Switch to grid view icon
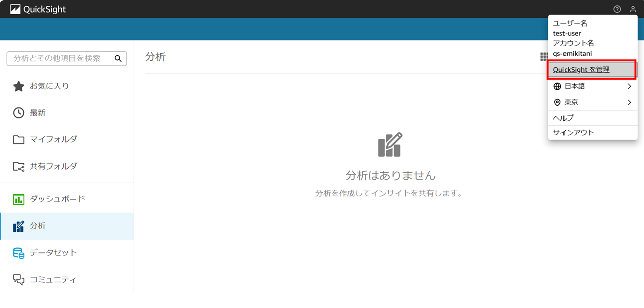Screen dimensions: 644x308 point(544,57)
